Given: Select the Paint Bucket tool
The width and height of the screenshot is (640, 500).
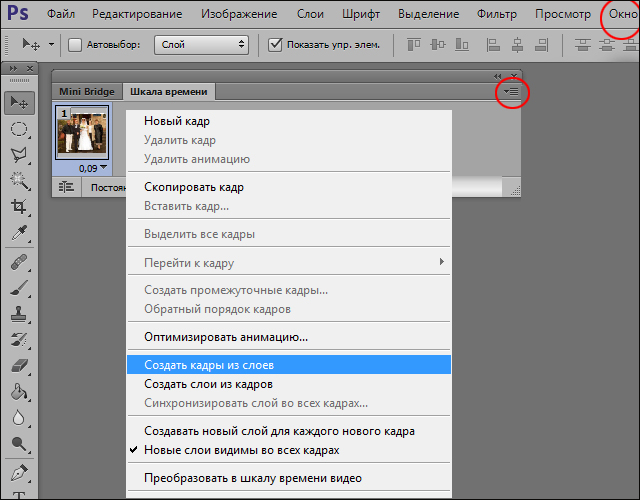Looking at the screenshot, I should pos(18,392).
